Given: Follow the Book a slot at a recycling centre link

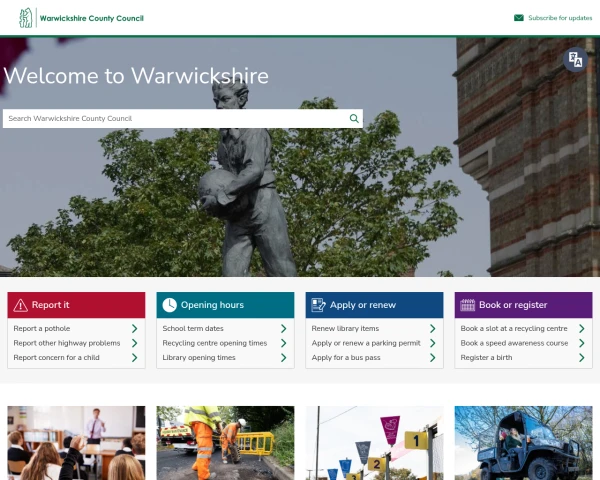Looking at the screenshot, I should [x=514, y=328].
